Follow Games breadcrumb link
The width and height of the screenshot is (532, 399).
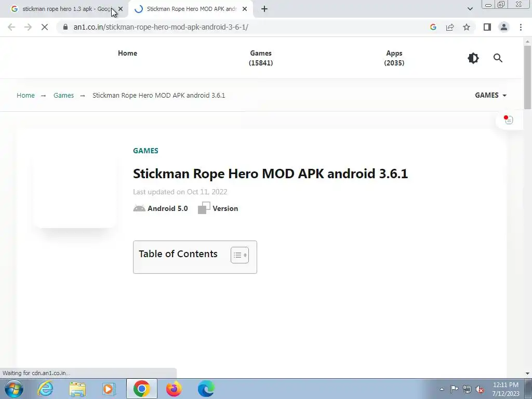[x=63, y=96]
